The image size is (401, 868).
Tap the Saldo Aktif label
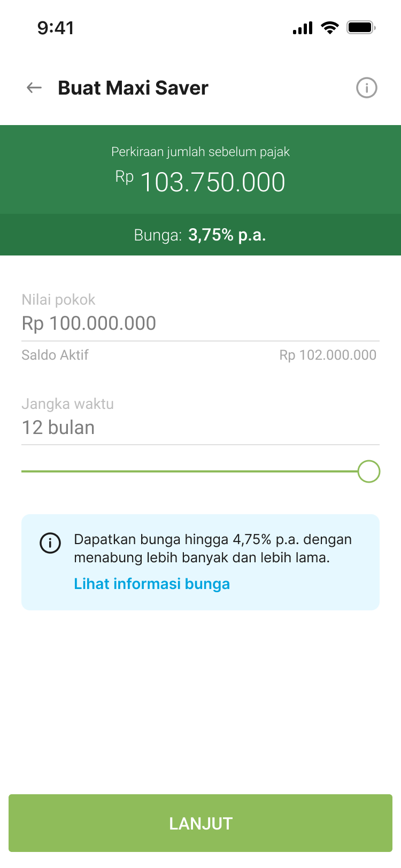(55, 355)
